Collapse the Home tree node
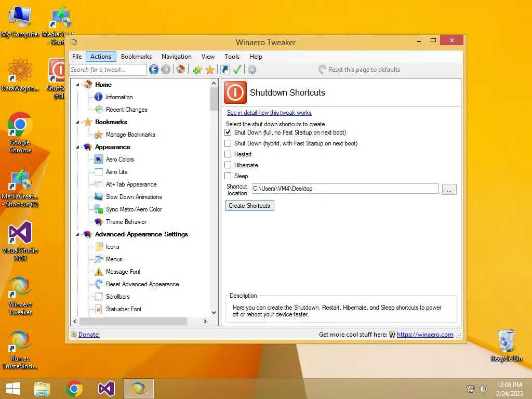The width and height of the screenshot is (532, 399). tap(78, 85)
